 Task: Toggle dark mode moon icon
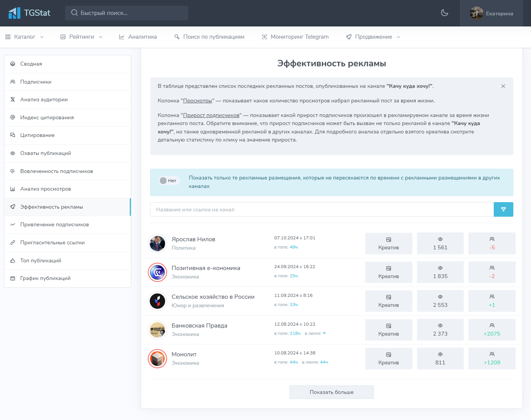(444, 13)
